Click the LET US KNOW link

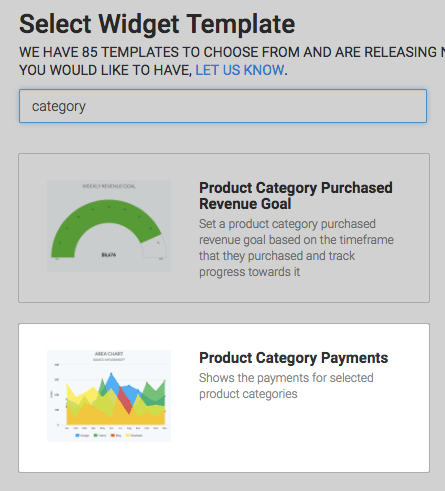coord(240,70)
